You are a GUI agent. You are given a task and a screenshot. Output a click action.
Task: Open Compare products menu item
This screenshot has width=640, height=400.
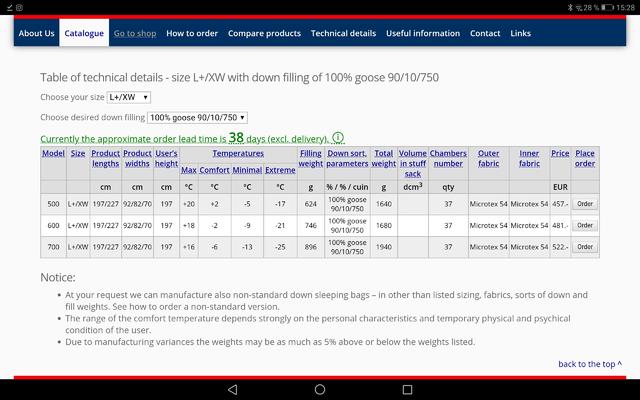pos(264,33)
